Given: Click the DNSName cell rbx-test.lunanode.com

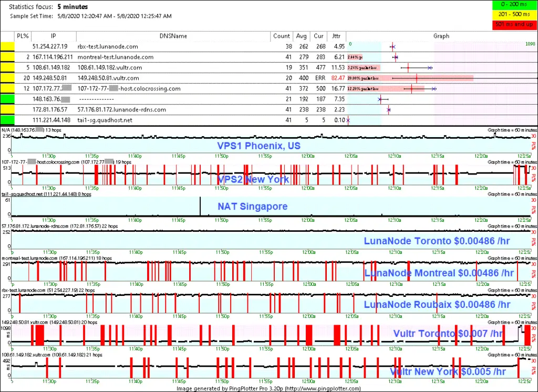Looking at the screenshot, I should click(x=108, y=47).
